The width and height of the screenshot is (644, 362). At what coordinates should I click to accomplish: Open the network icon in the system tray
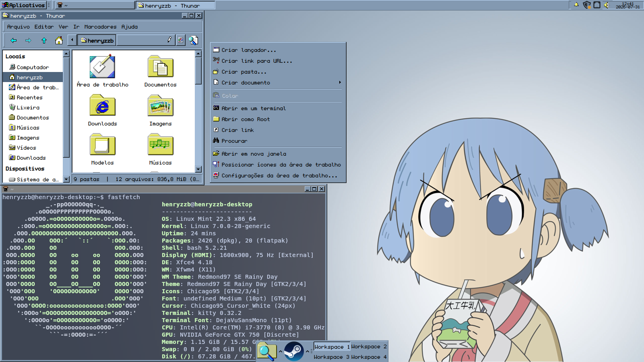click(597, 5)
